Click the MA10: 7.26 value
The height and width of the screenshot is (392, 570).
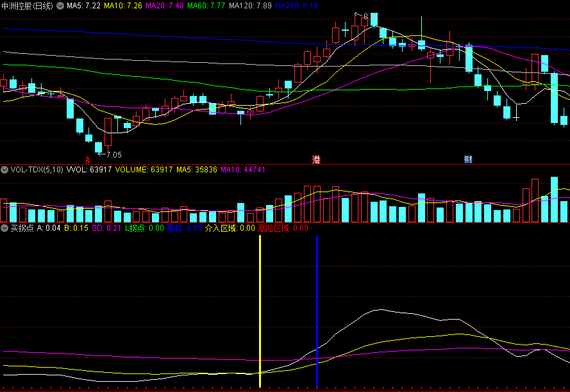123,6
